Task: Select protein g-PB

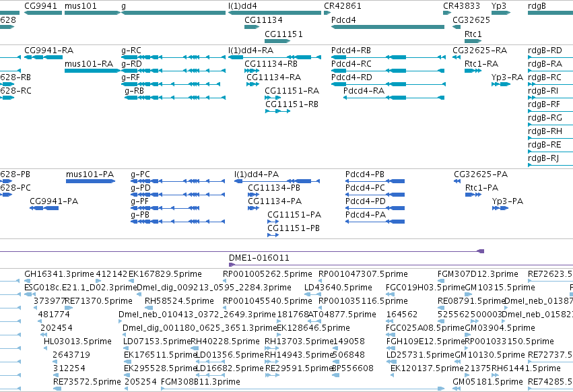Action: [x=178, y=222]
